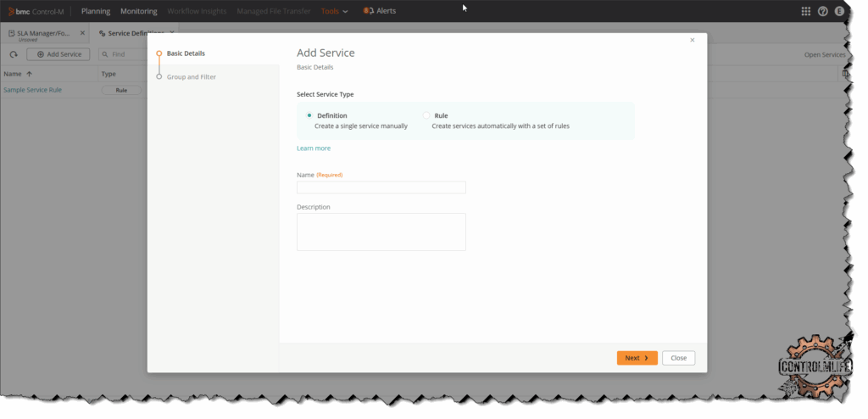Click the Next button

pyautogui.click(x=637, y=358)
